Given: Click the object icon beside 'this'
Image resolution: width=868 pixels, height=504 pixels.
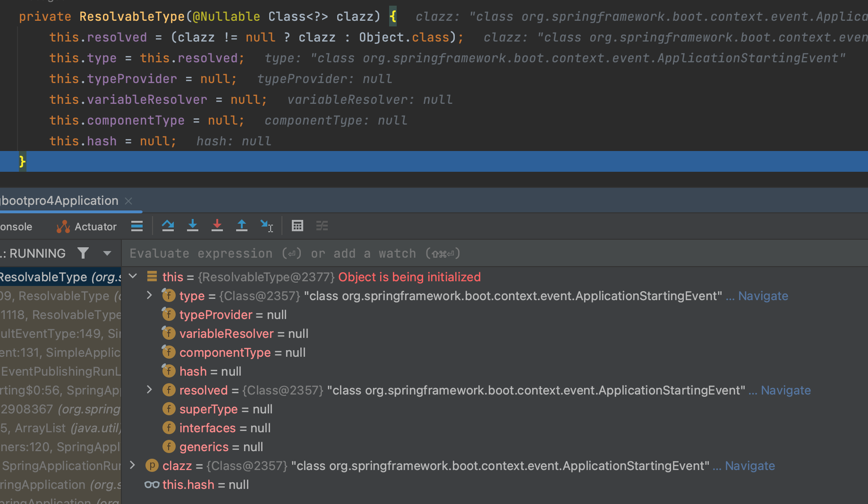Looking at the screenshot, I should pyautogui.click(x=152, y=277).
